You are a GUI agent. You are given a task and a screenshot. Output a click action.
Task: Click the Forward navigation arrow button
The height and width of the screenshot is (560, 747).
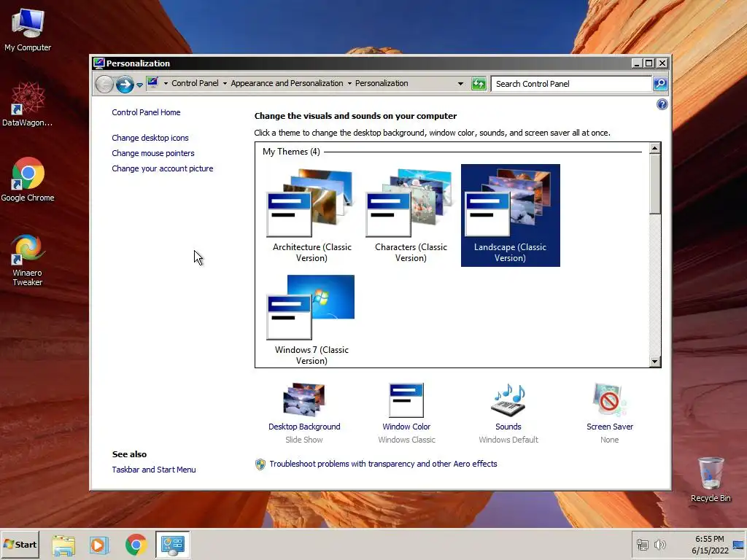pos(125,85)
